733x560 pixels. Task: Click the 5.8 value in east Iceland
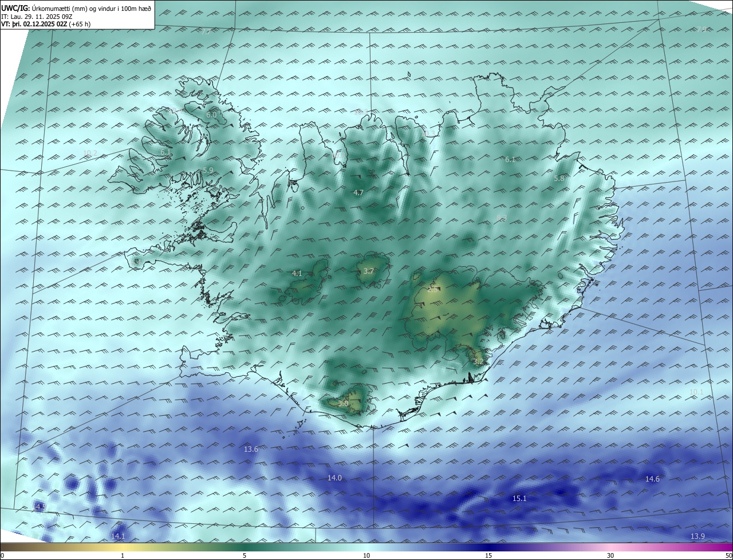click(x=559, y=178)
